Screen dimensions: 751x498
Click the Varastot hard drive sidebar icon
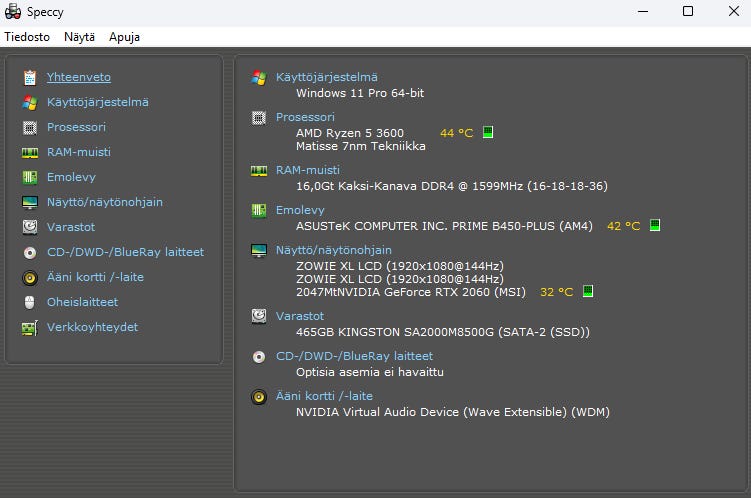(x=29, y=227)
